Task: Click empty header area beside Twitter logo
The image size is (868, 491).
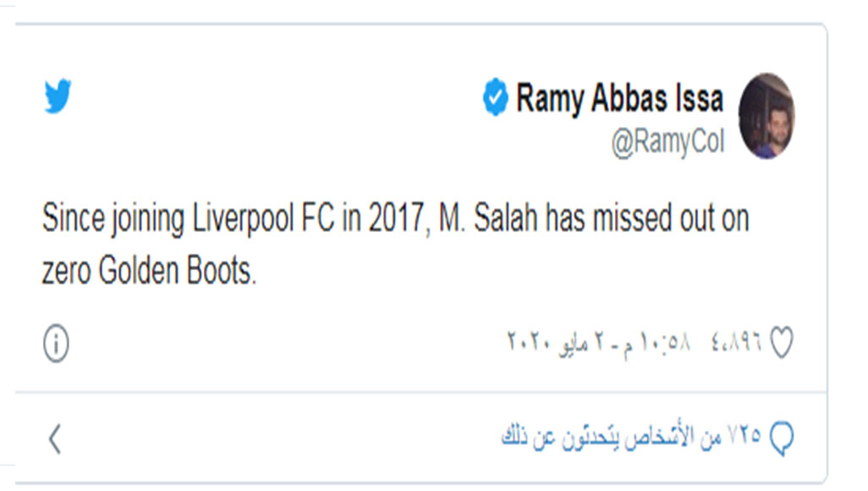Action: coord(277,97)
